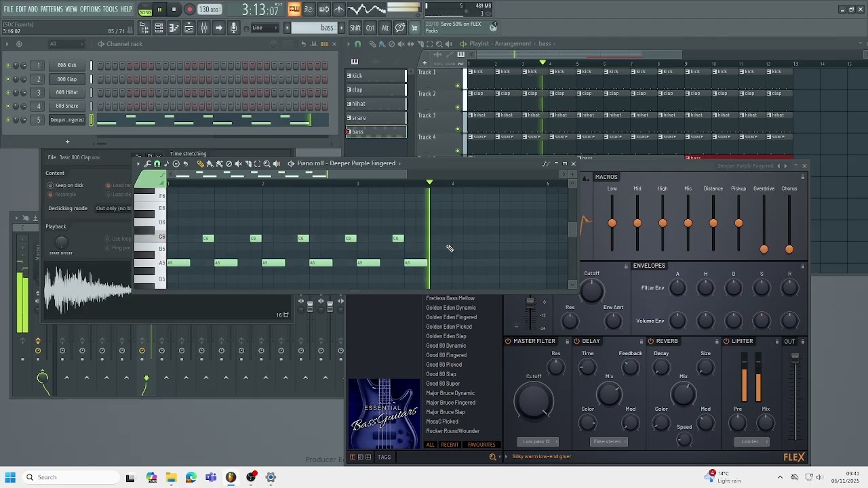Expand the Piano roll menu arrow
The height and width of the screenshot is (488, 868).
click(138, 163)
